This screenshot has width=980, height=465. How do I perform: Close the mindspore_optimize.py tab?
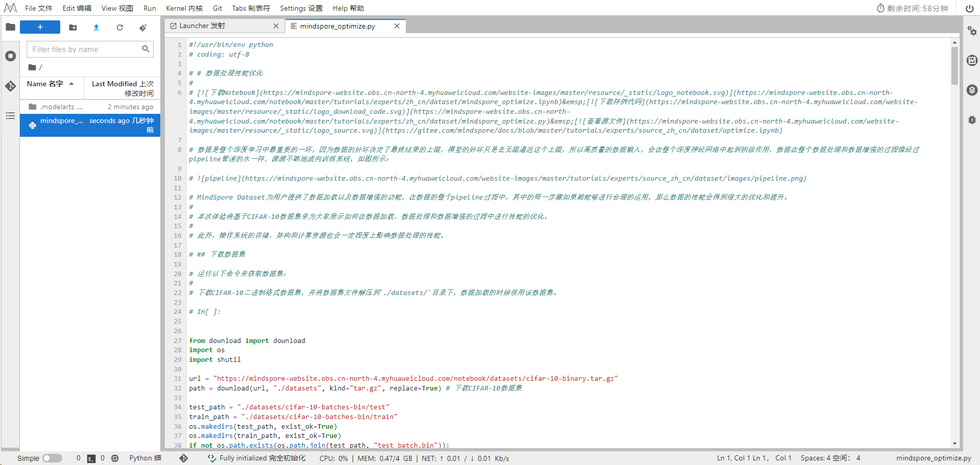tap(397, 26)
